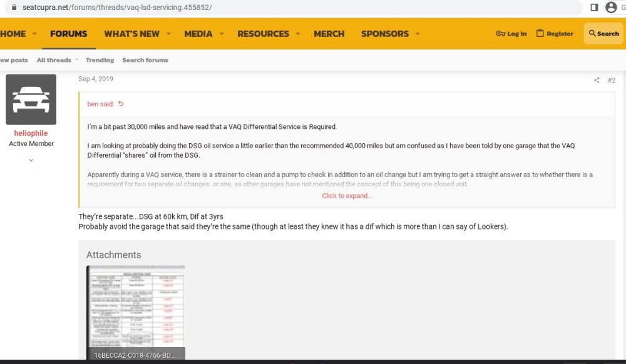Click to expand the quoted post
This screenshot has width=626, height=364.
[347, 196]
